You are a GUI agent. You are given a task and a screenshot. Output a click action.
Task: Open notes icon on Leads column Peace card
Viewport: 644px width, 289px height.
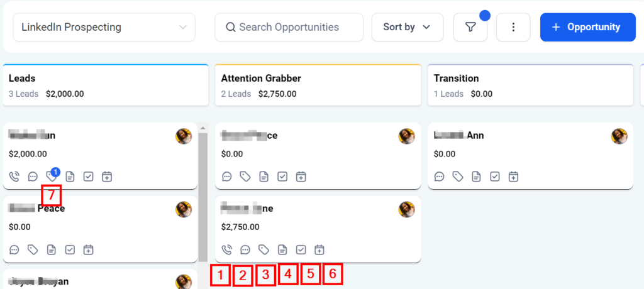(x=52, y=250)
